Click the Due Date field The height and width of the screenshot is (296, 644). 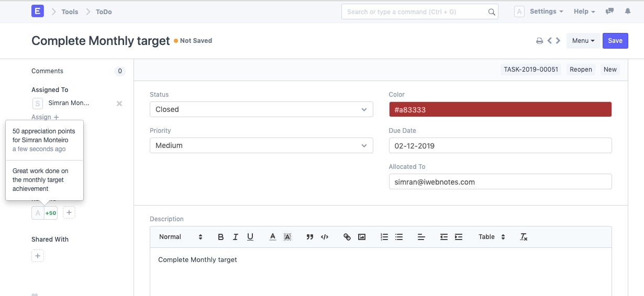pyautogui.click(x=500, y=145)
